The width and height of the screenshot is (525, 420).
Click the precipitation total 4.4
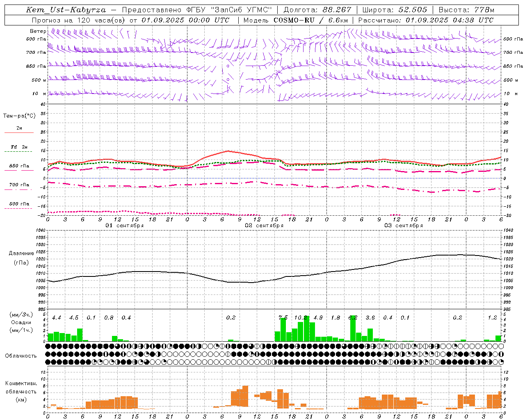coord(57,318)
